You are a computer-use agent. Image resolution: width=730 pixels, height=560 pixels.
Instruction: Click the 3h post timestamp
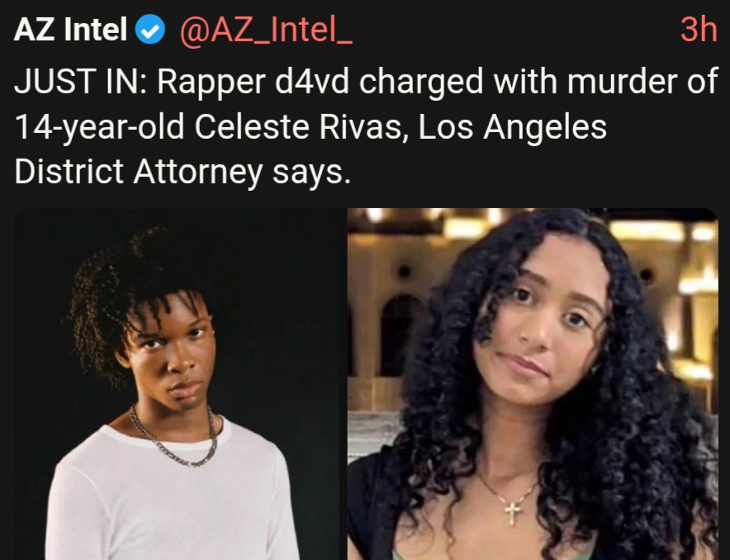[698, 30]
